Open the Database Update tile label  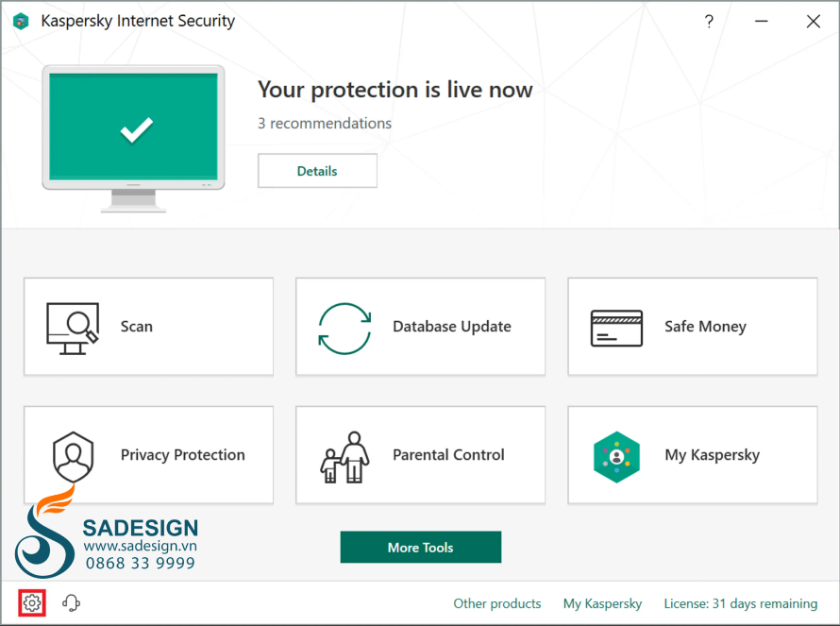pyautogui.click(x=451, y=327)
